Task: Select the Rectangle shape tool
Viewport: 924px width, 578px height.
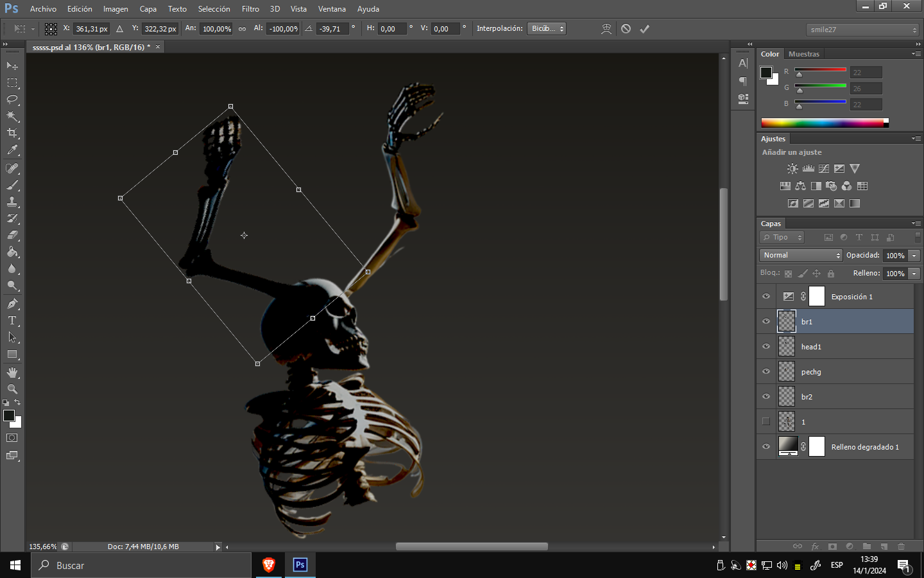Action: point(12,354)
